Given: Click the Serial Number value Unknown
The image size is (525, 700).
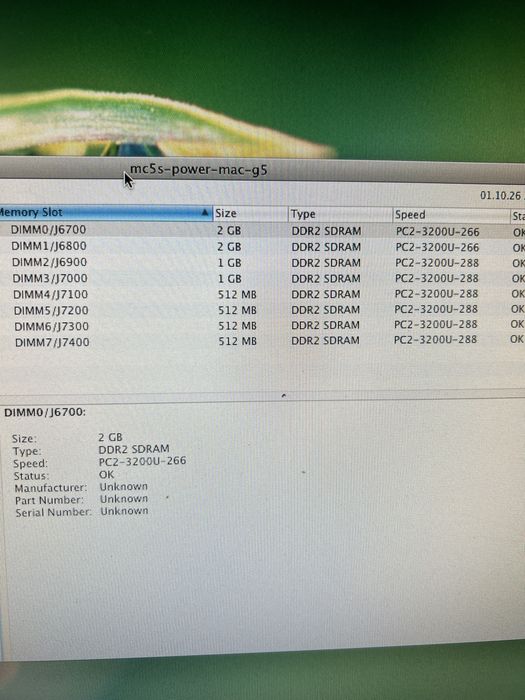Looking at the screenshot, I should 124,511.
